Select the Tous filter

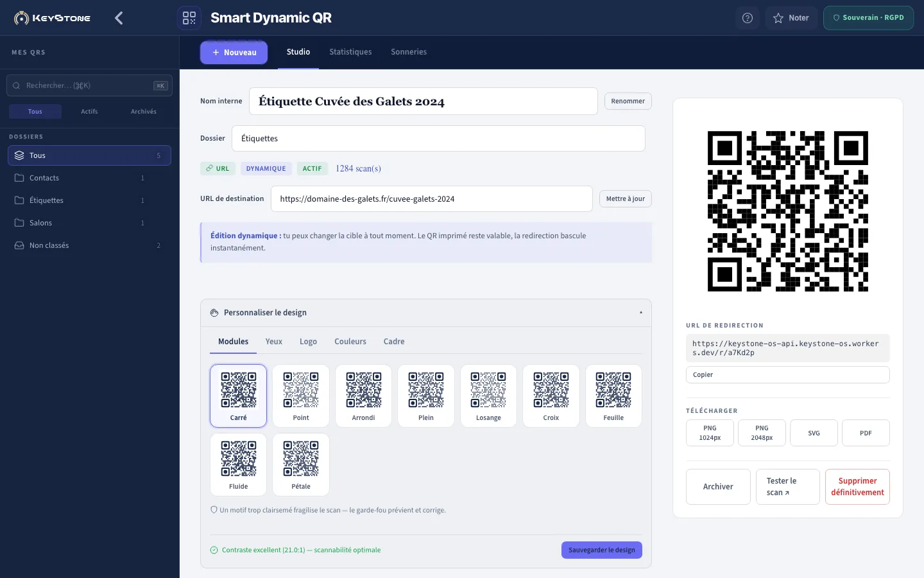click(35, 112)
